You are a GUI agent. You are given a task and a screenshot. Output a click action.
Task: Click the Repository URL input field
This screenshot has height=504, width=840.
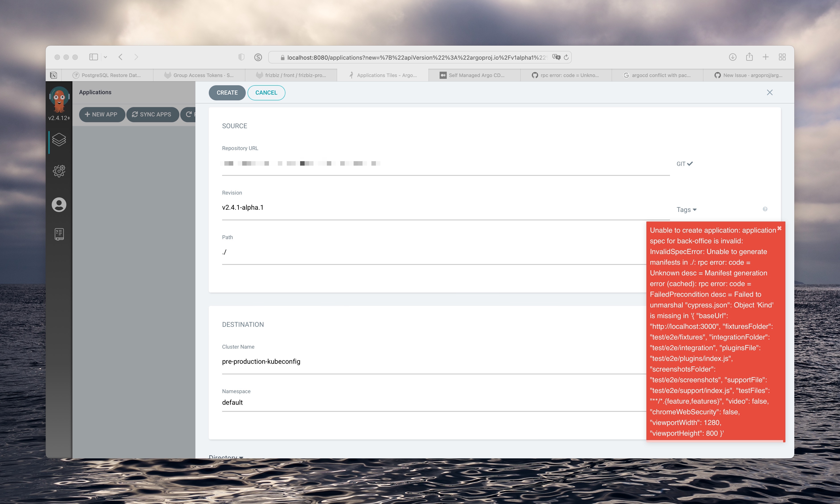(x=446, y=164)
